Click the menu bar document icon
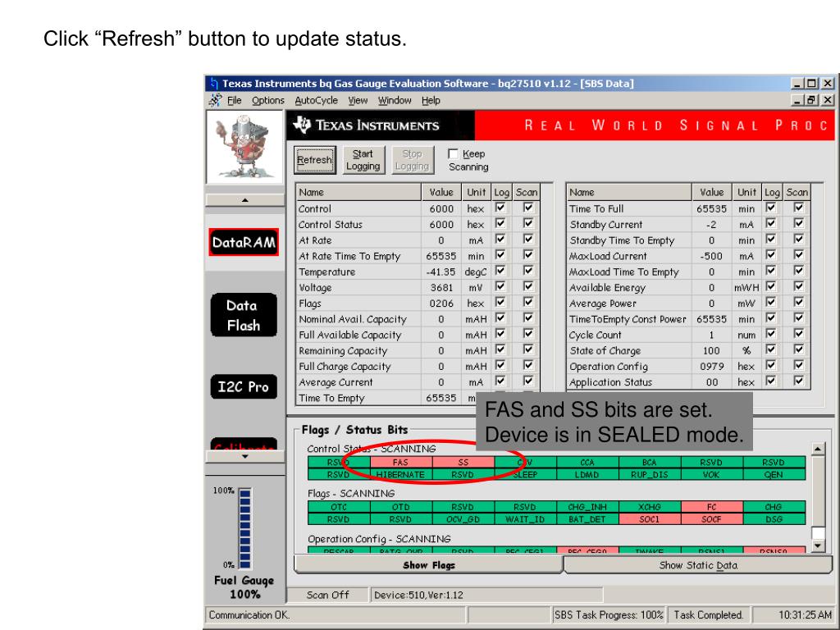The width and height of the screenshot is (840, 630). 216,100
